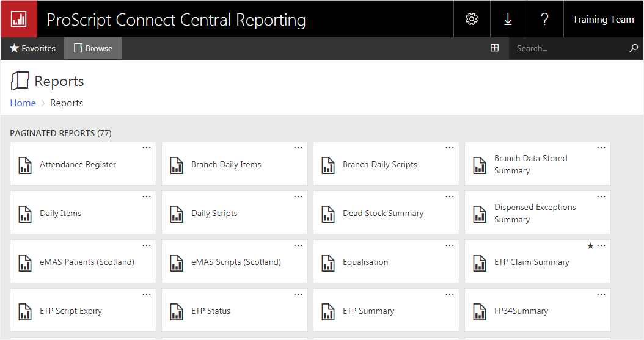
Task: Click the Reports breadcrumb text
Action: 67,103
